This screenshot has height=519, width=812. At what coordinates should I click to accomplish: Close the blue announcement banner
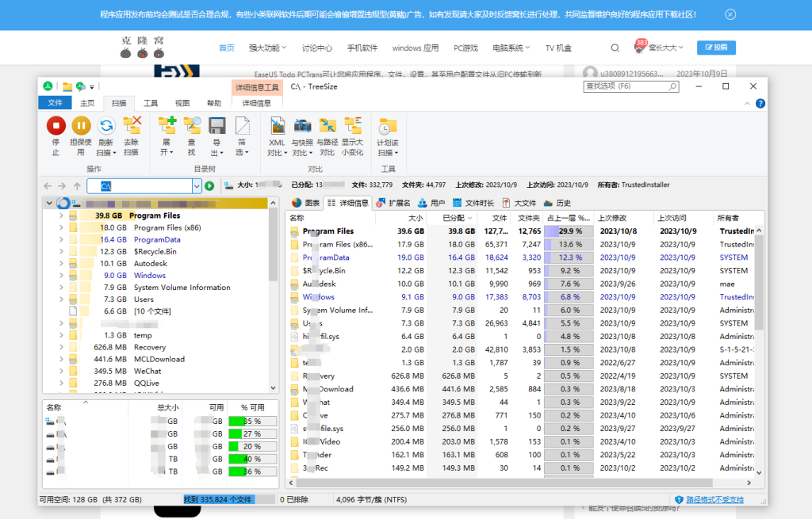[730, 14]
